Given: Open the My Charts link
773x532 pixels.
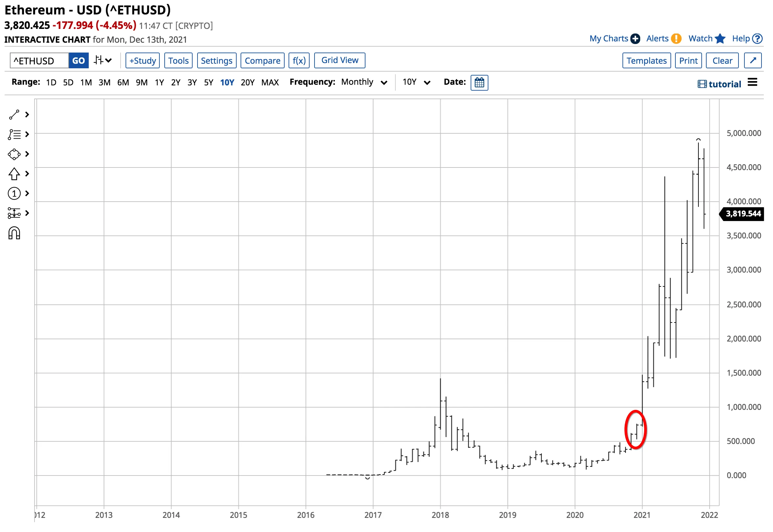Looking at the screenshot, I should point(609,39).
